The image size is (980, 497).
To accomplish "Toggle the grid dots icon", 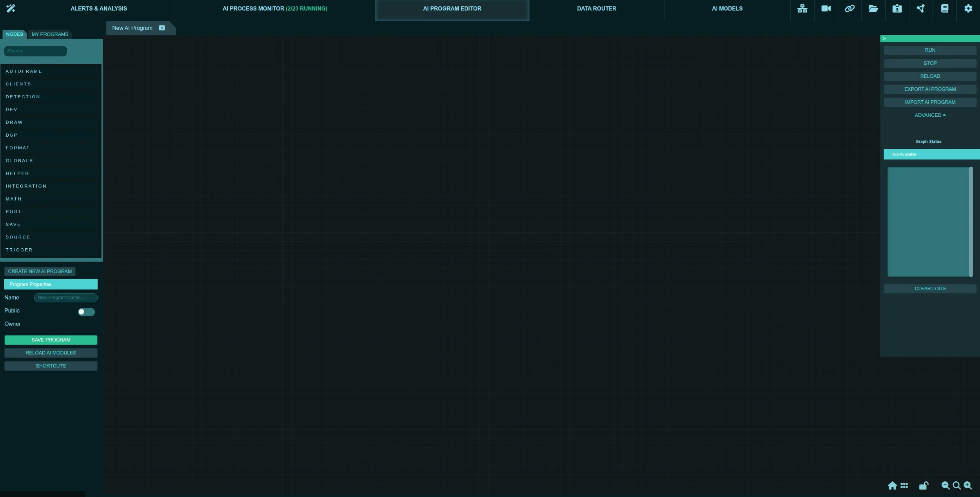I will point(904,486).
